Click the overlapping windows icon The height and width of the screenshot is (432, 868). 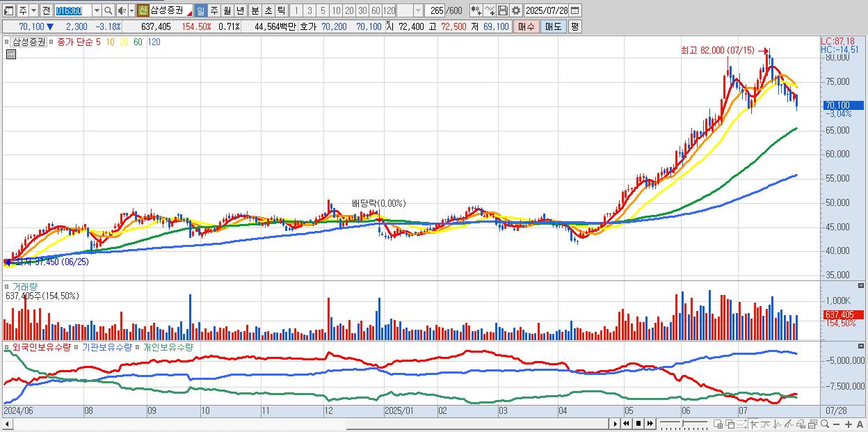pos(730,424)
